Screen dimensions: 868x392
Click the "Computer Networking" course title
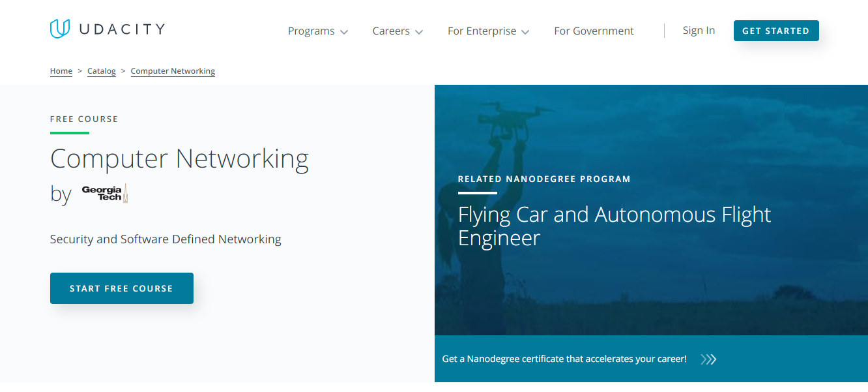click(x=179, y=158)
